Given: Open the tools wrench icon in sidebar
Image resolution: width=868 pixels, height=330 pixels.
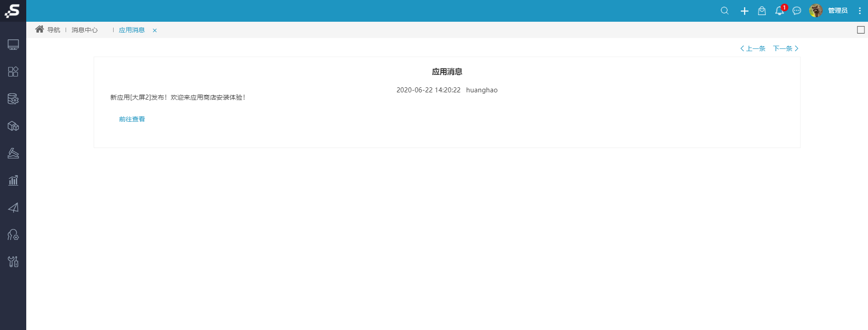Looking at the screenshot, I should [x=13, y=262].
